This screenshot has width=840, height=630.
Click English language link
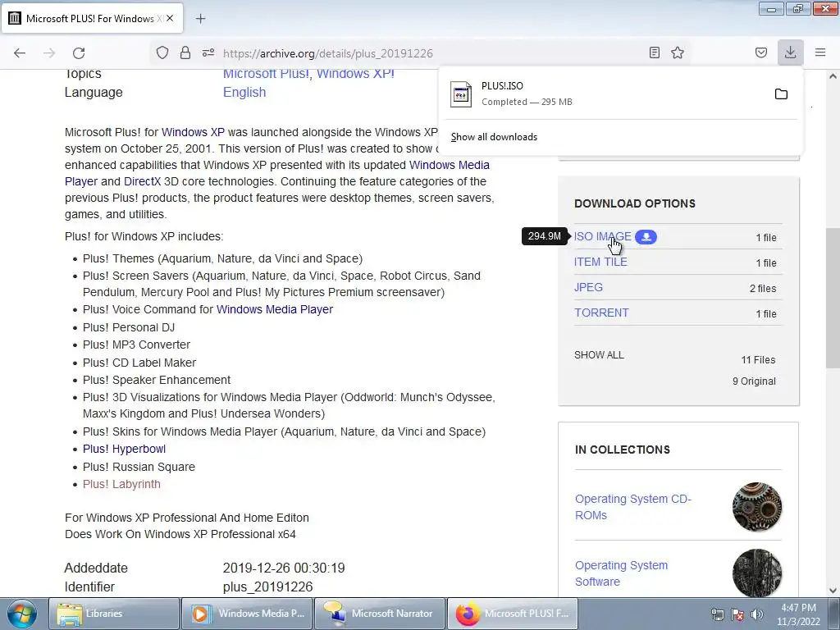pos(244,92)
